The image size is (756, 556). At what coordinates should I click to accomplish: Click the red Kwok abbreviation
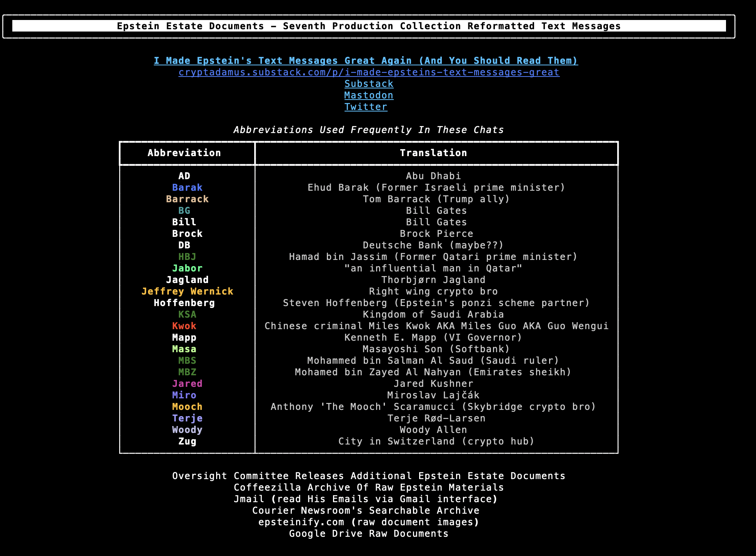click(184, 326)
